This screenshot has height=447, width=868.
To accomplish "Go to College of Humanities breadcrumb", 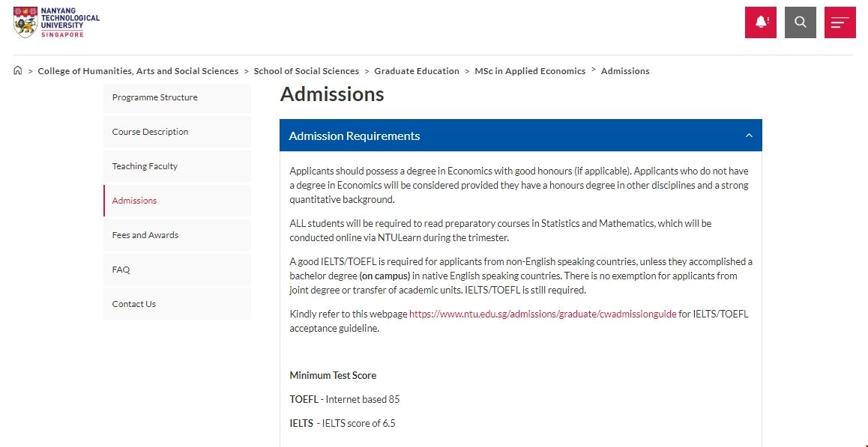I will click(138, 71).
